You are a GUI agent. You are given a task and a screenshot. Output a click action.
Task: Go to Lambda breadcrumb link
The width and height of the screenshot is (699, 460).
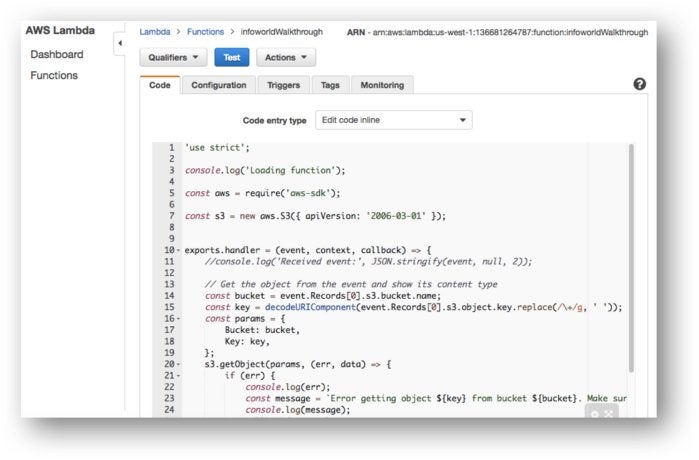pyautogui.click(x=155, y=32)
